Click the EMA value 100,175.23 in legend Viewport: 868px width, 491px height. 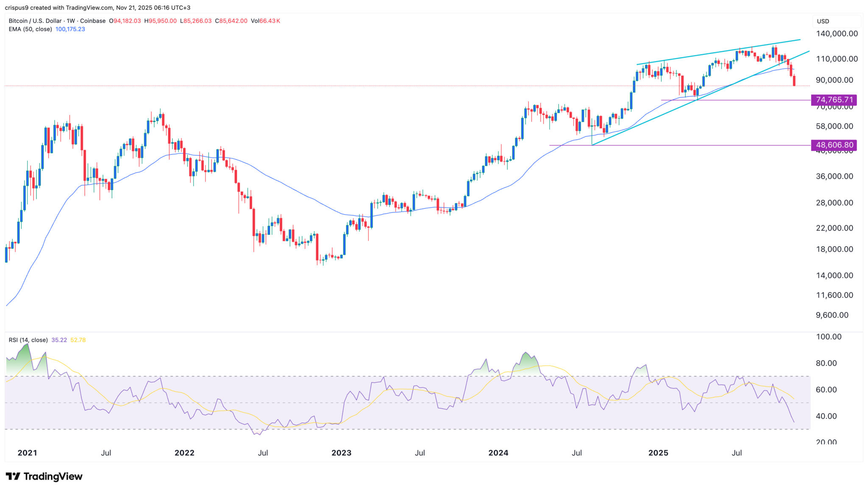[70, 29]
